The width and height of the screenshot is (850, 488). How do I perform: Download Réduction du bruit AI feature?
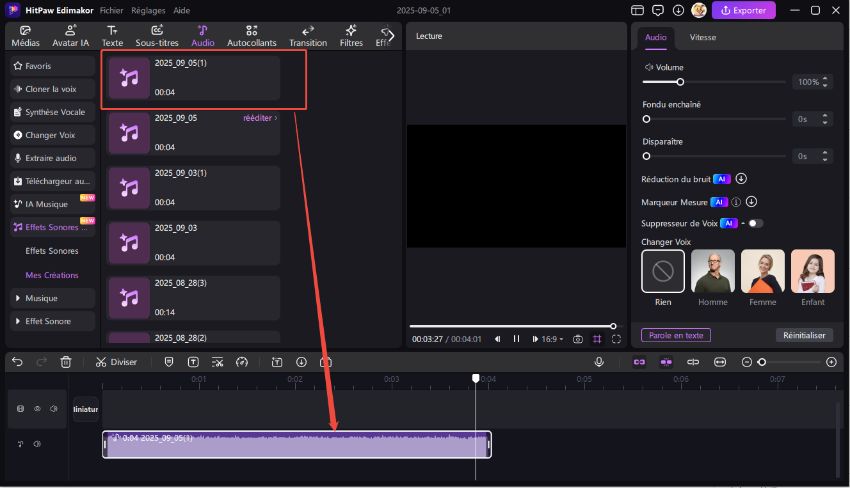(x=741, y=178)
